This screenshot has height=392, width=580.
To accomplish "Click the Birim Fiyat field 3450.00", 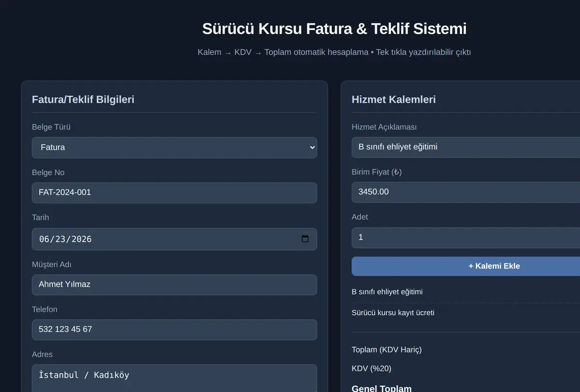I will click(x=466, y=192).
